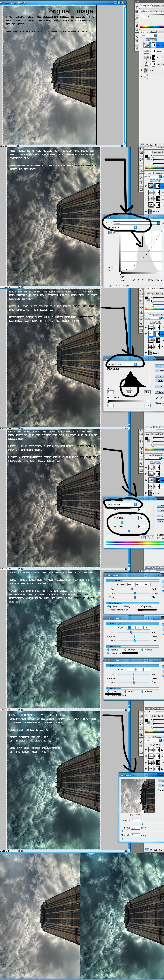Hide Layer 0 eye icon above Layer 1

pyautogui.click(x=142, y=70)
